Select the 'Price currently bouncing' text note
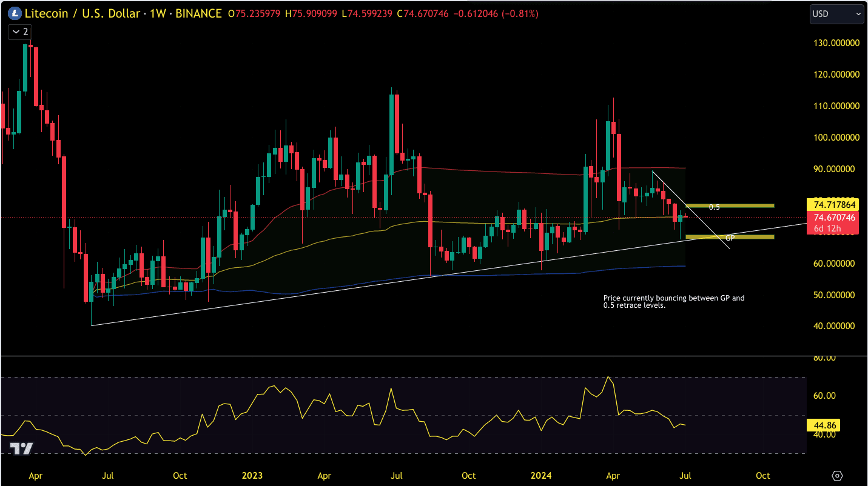This screenshot has height=486, width=868. point(673,302)
